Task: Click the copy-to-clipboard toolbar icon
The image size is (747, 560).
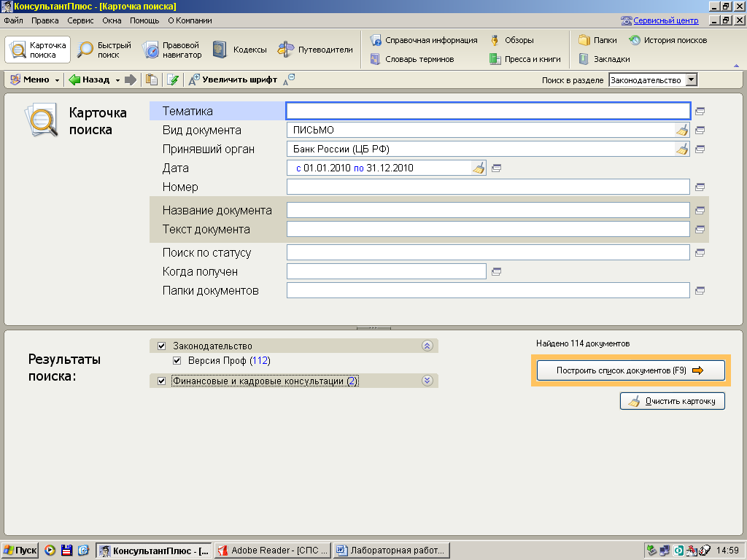Action: 152,80
